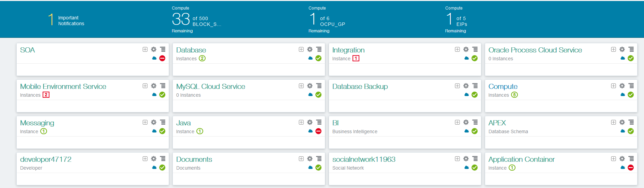Click green status check on Database Backup card

475,95
